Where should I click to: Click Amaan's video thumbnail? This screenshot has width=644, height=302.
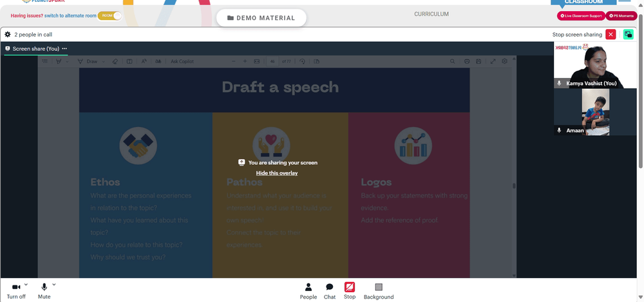[595, 112]
